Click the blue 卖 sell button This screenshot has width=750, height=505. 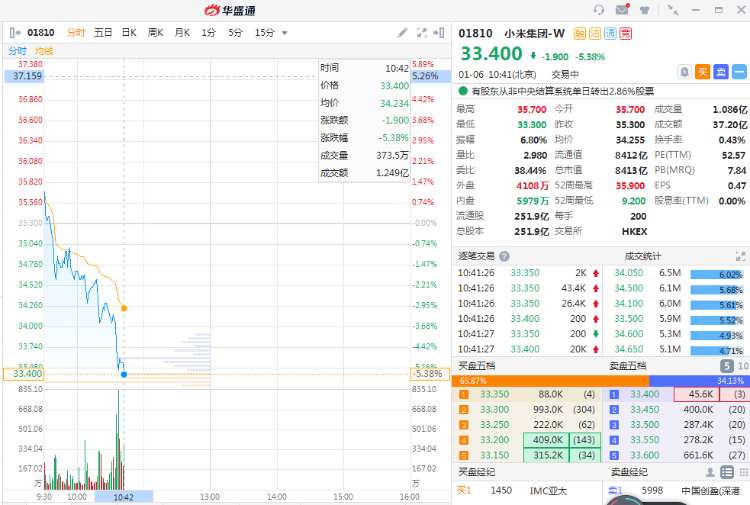click(721, 72)
